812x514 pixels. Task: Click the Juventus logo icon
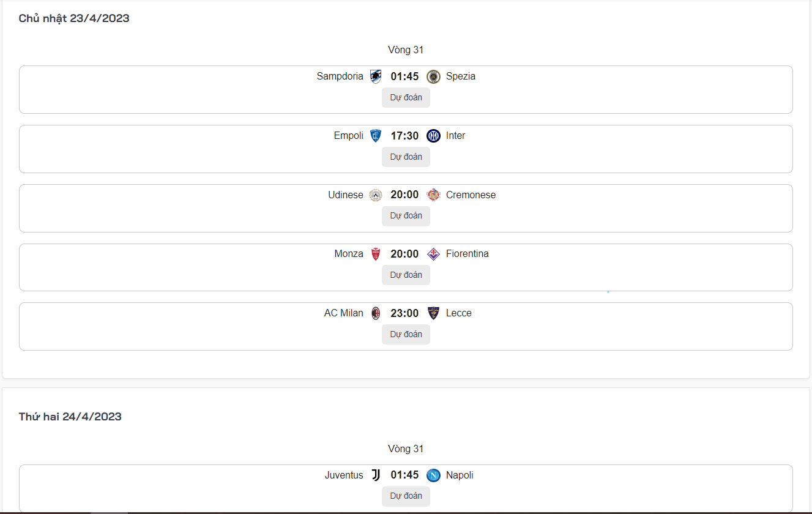[376, 475]
